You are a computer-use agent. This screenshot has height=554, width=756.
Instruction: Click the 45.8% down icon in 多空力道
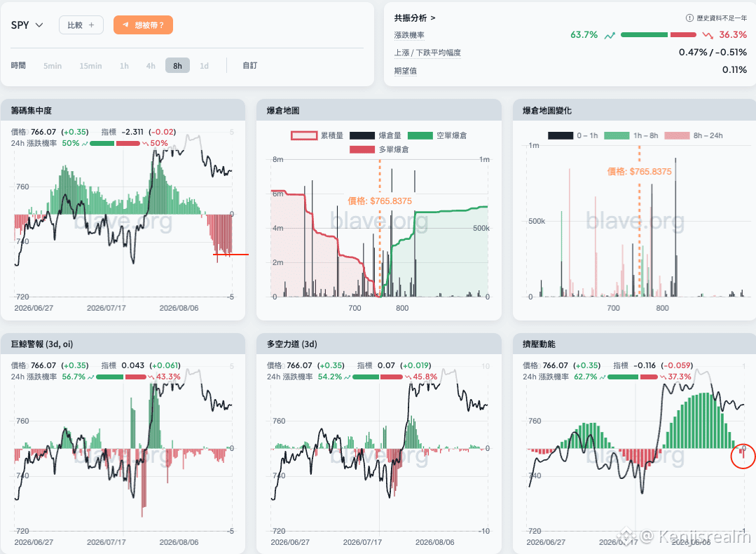tap(407, 377)
